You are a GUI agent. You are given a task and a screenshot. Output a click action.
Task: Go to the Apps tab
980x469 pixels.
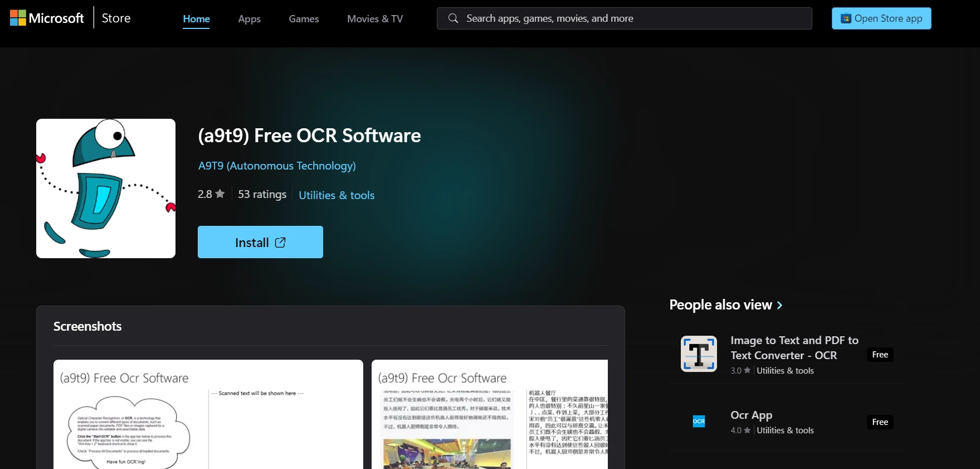[x=249, y=19]
